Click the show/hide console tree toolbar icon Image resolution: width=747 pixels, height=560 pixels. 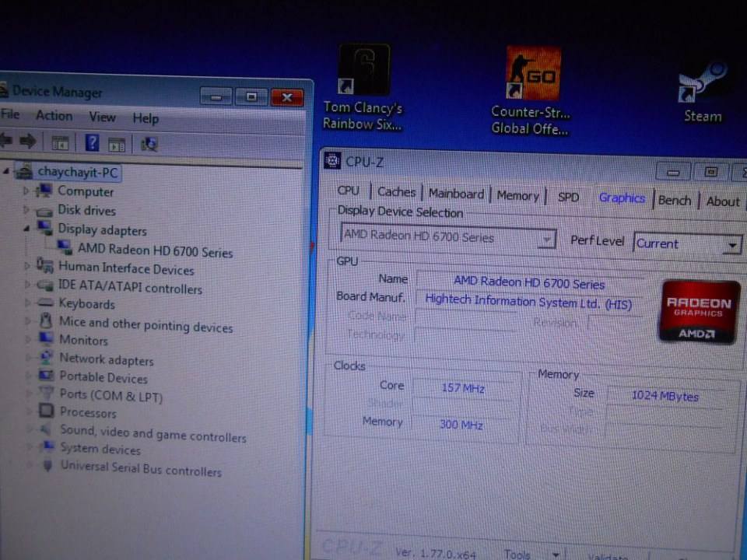click(60, 142)
